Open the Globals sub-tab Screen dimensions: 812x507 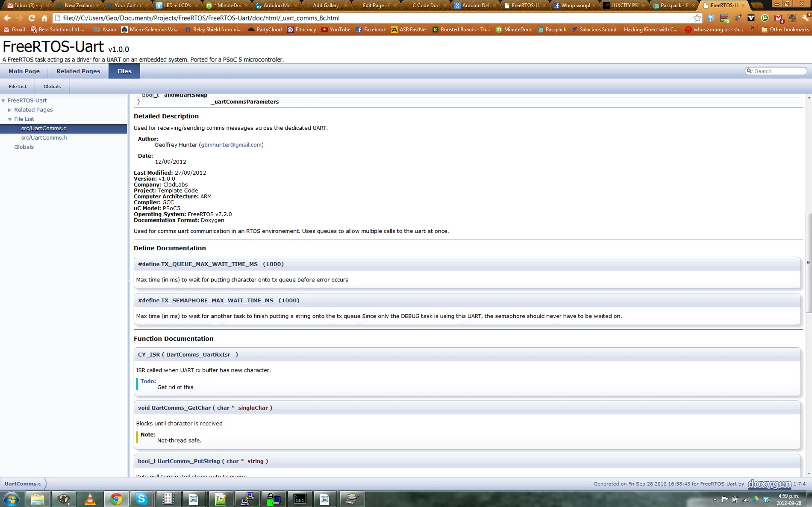(x=52, y=86)
